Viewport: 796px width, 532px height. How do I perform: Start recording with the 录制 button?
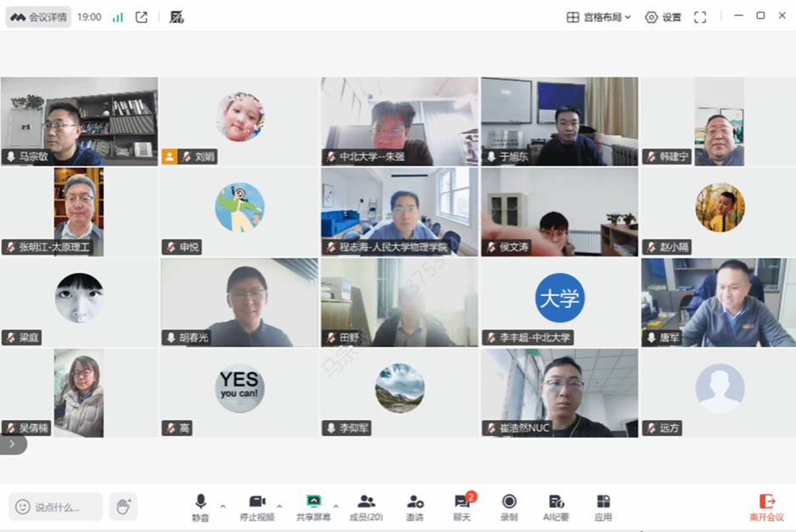509,507
